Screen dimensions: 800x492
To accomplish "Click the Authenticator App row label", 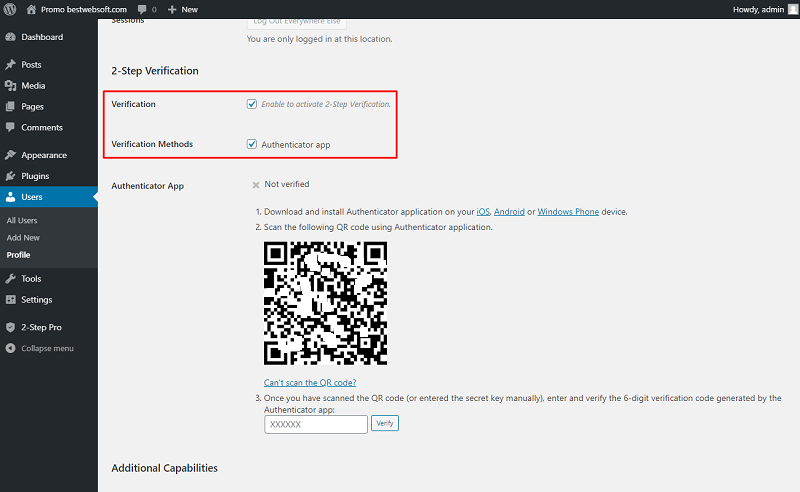I will click(x=147, y=186).
